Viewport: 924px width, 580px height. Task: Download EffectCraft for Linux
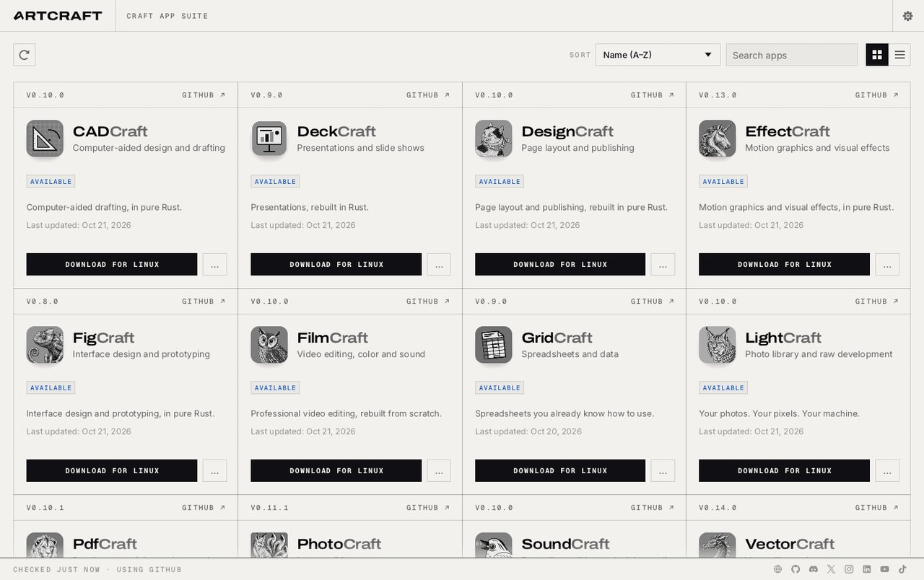[784, 264]
